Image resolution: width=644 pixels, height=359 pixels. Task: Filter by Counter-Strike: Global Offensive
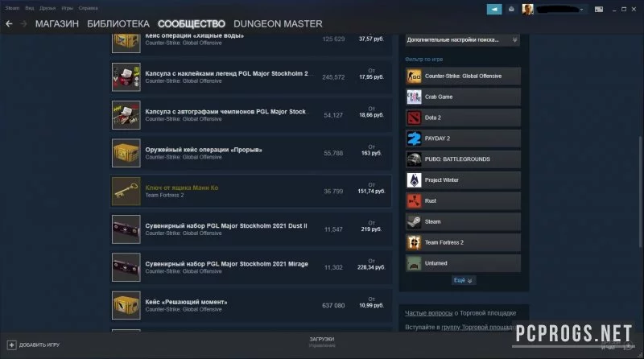click(x=464, y=76)
